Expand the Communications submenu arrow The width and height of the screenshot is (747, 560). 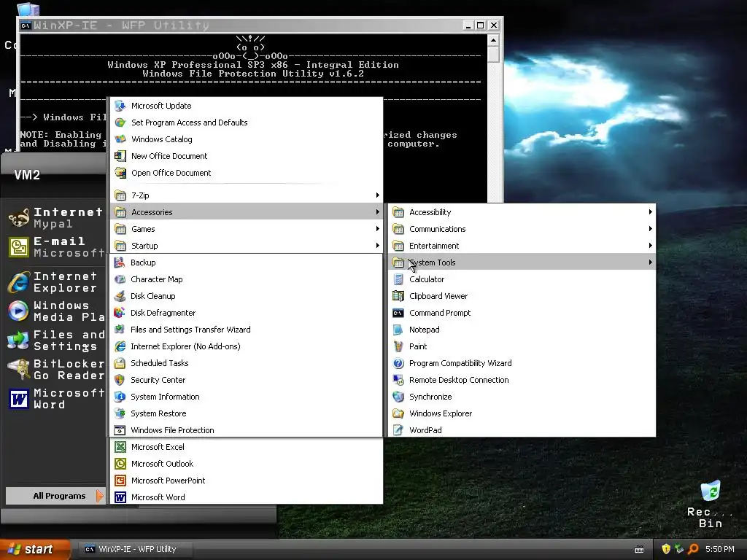click(650, 229)
